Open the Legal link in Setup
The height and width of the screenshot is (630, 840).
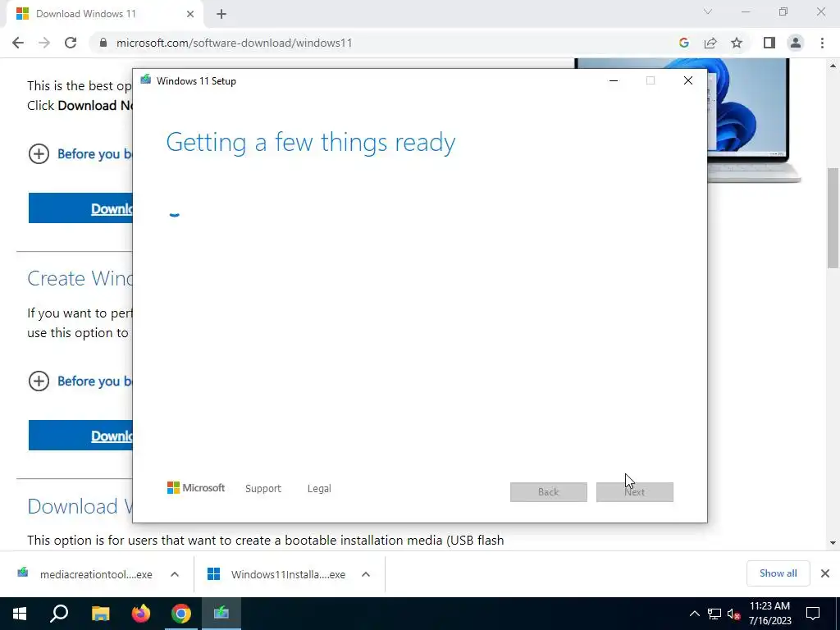[x=319, y=489]
